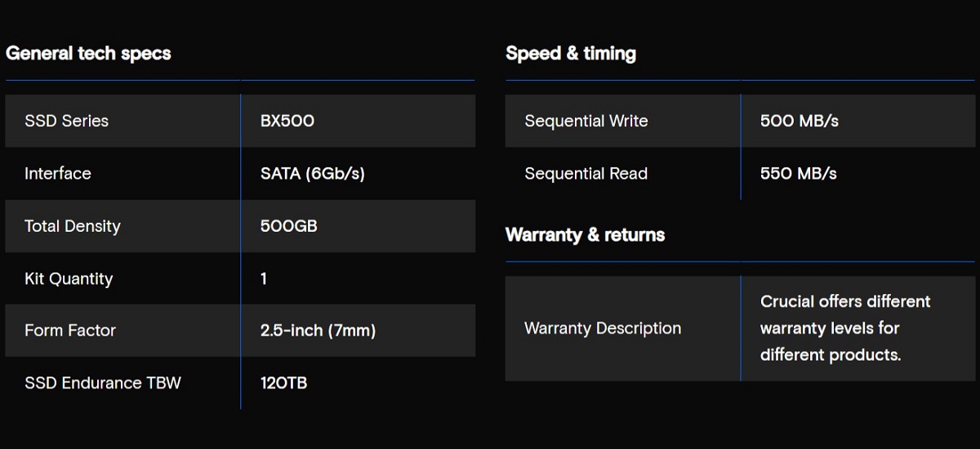
Task: Click the 2.5-inch (7mm) value
Action: click(x=318, y=331)
